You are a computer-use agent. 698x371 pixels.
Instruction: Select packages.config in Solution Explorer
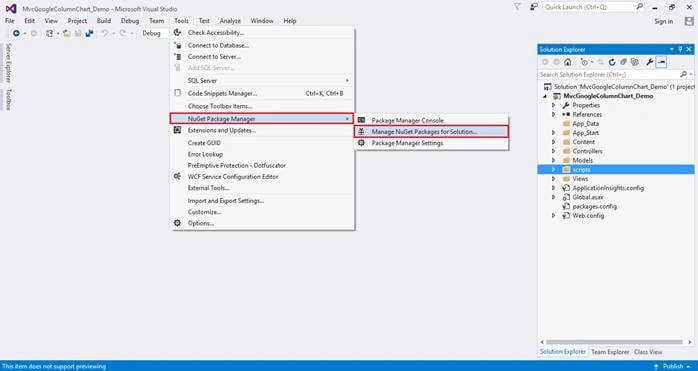point(594,206)
